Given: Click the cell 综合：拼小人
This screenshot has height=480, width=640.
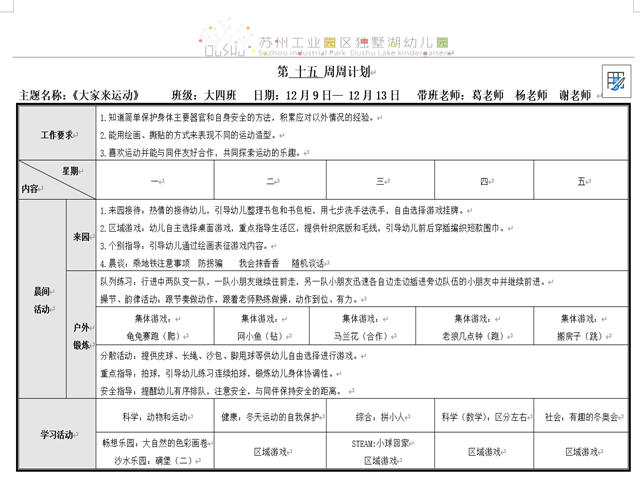Looking at the screenshot, I should click(x=380, y=417).
